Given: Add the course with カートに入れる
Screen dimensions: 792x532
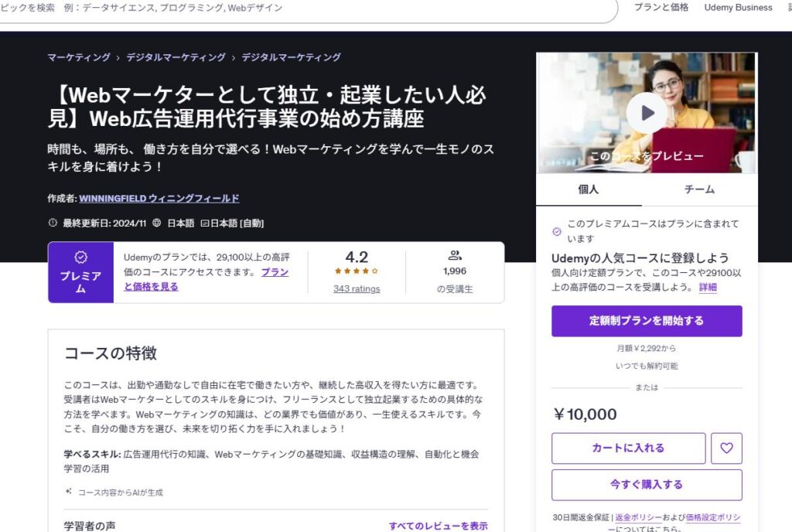Looking at the screenshot, I should pos(628,448).
